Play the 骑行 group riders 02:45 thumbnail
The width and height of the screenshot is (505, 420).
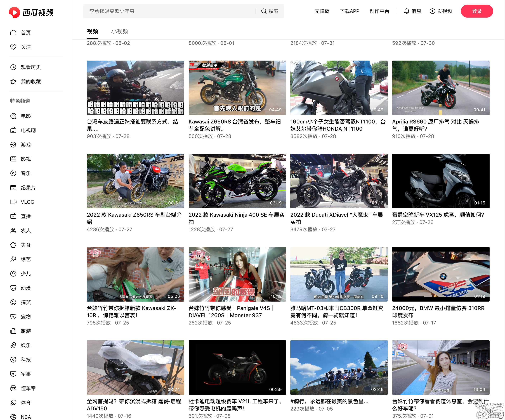click(x=339, y=367)
